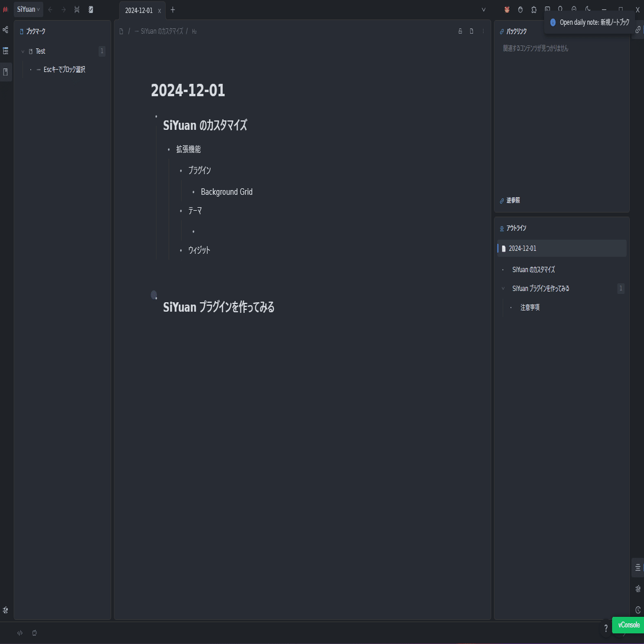Toggle the document lock icon
The width and height of the screenshot is (644, 644).
[460, 31]
